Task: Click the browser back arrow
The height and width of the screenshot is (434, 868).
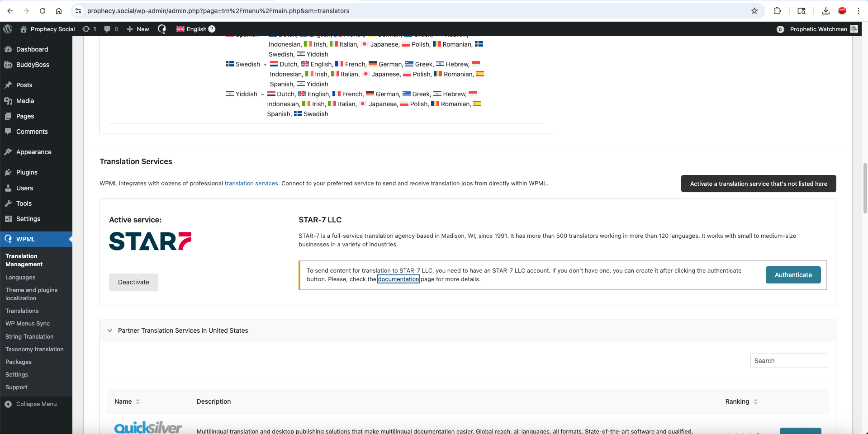Action: pyautogui.click(x=10, y=11)
